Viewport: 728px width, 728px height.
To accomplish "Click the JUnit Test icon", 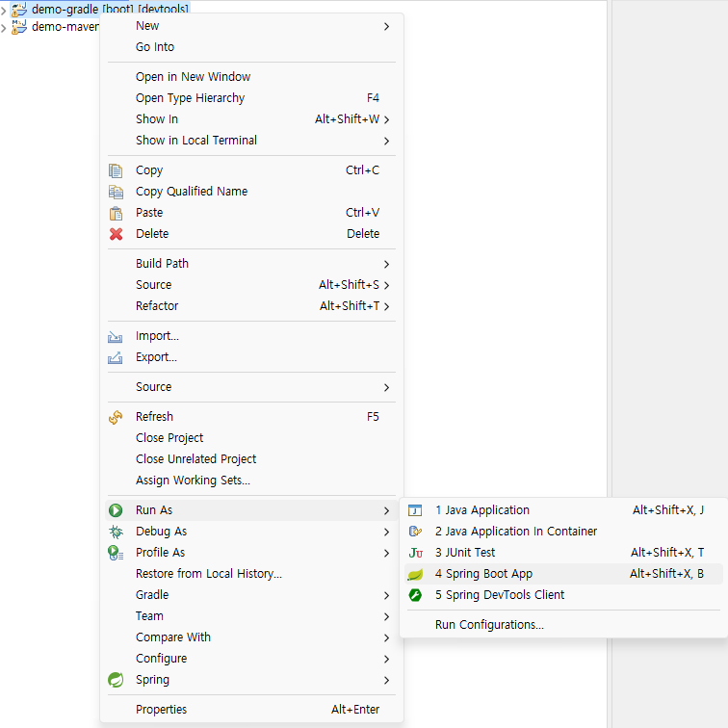I will [416, 553].
